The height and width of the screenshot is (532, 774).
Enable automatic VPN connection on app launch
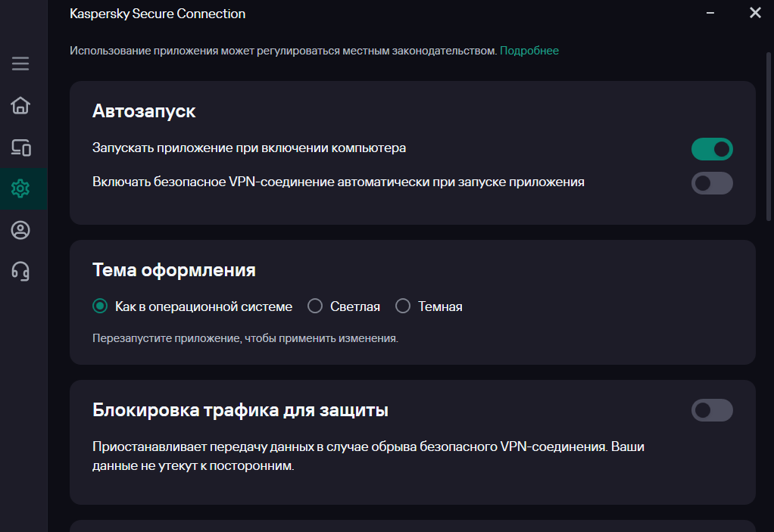click(712, 183)
